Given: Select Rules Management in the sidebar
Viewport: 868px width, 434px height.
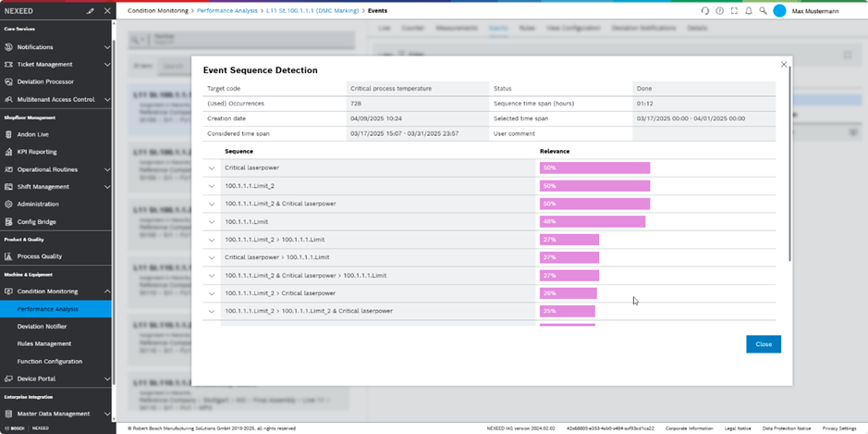Looking at the screenshot, I should tap(44, 344).
